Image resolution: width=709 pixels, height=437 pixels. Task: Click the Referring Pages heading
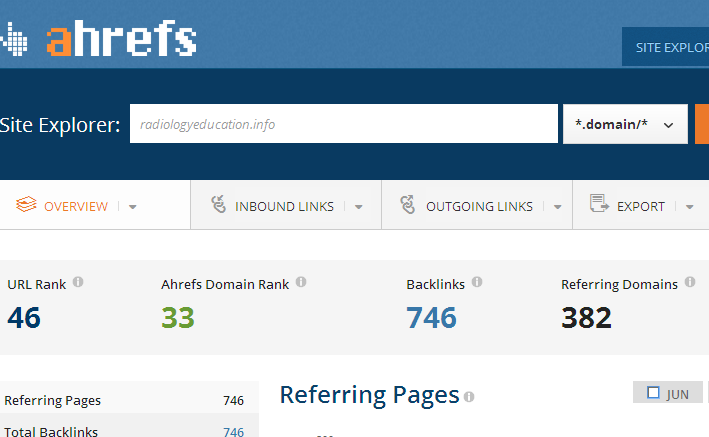[x=369, y=395]
